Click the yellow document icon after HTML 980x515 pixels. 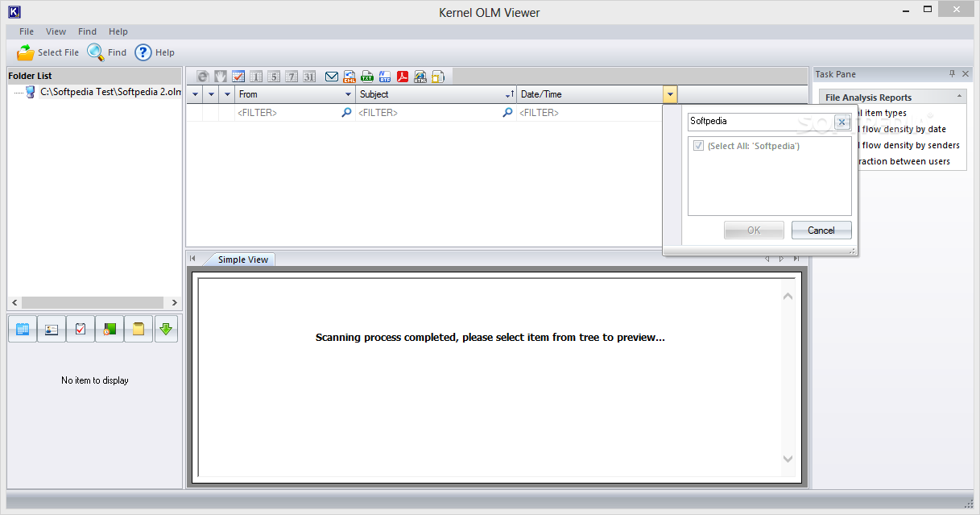point(438,77)
